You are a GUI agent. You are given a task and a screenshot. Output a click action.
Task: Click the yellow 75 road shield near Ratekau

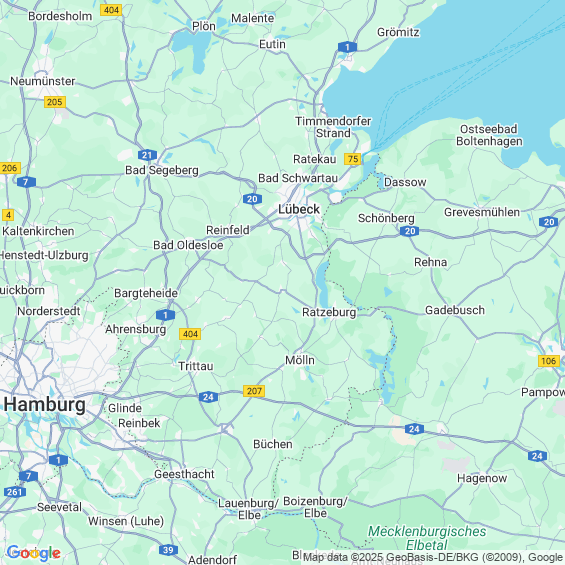click(352, 159)
